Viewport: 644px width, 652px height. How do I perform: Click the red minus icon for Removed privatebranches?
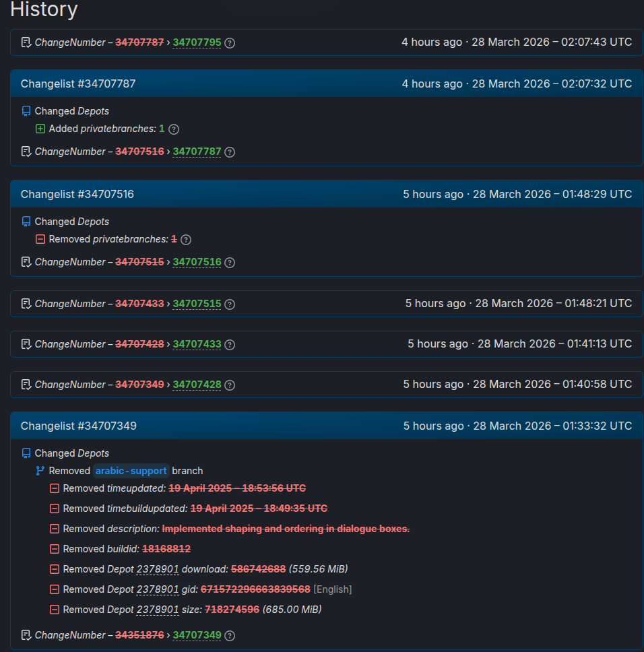click(40, 239)
